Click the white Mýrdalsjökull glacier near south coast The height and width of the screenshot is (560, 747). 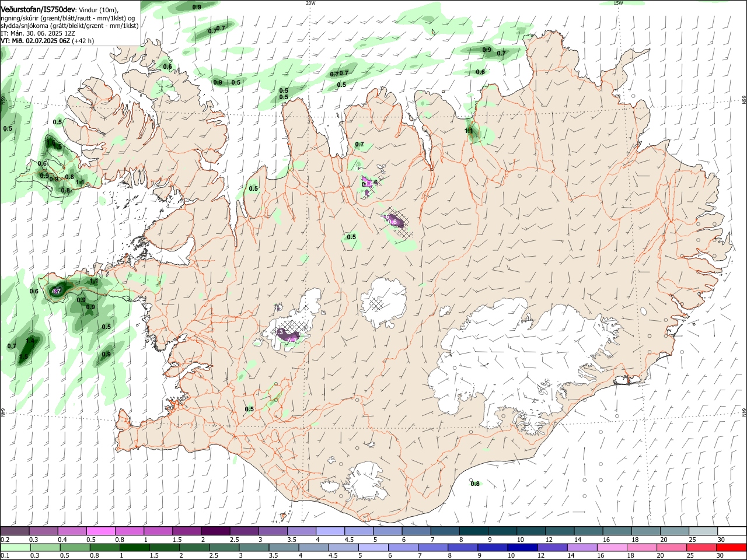pyautogui.click(x=366, y=481)
